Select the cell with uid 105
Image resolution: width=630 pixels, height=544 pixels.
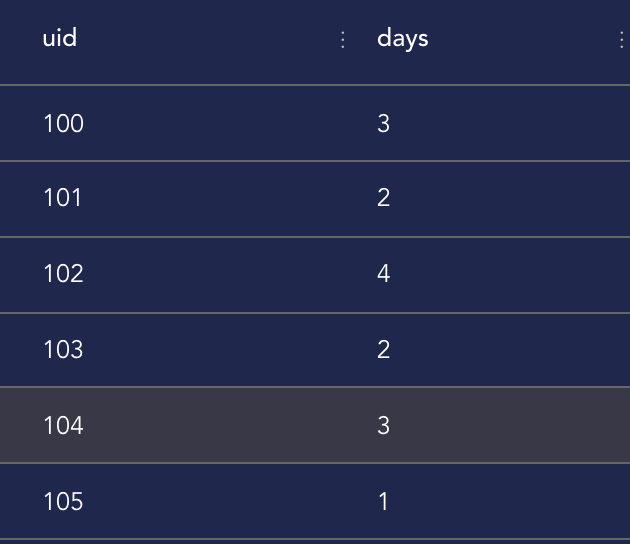tap(64, 502)
